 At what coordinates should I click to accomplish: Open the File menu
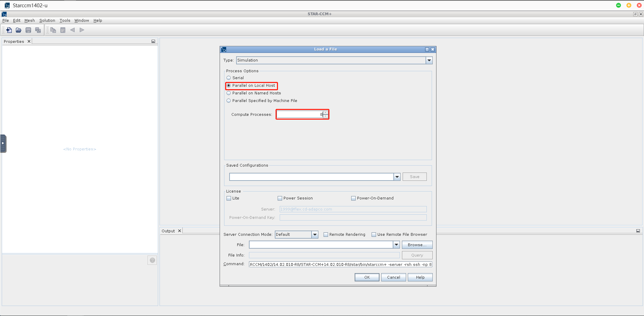coord(6,20)
